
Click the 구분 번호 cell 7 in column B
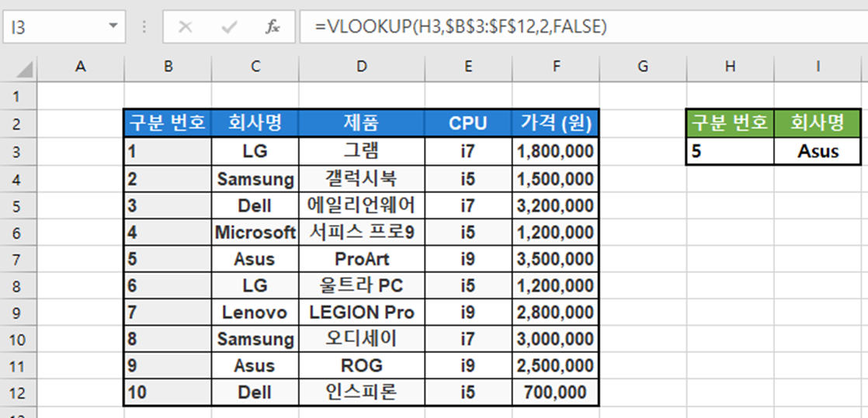[x=168, y=313]
